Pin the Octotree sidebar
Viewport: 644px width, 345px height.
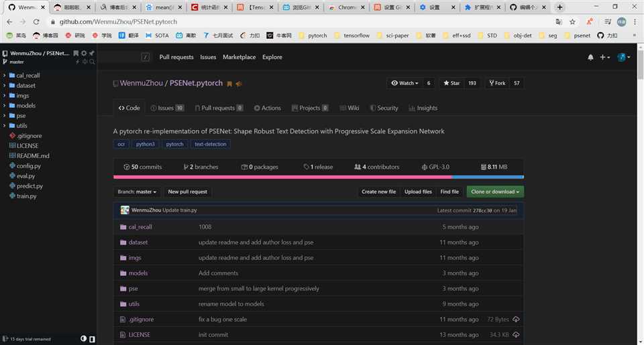pos(92,54)
